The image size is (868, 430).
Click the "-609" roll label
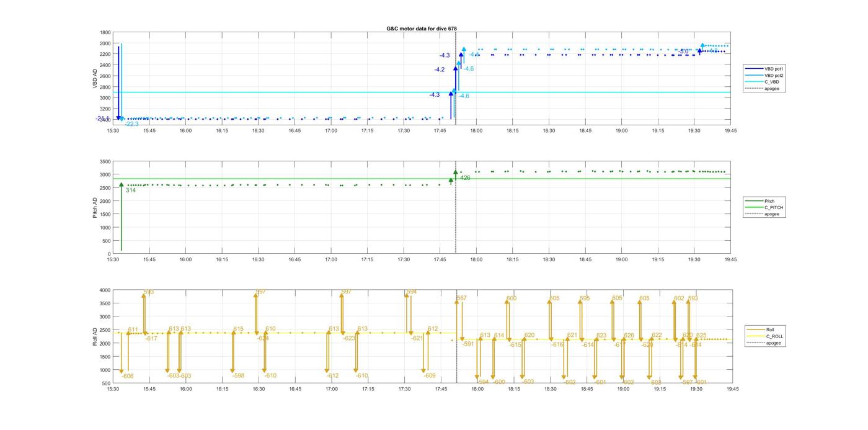[430, 375]
